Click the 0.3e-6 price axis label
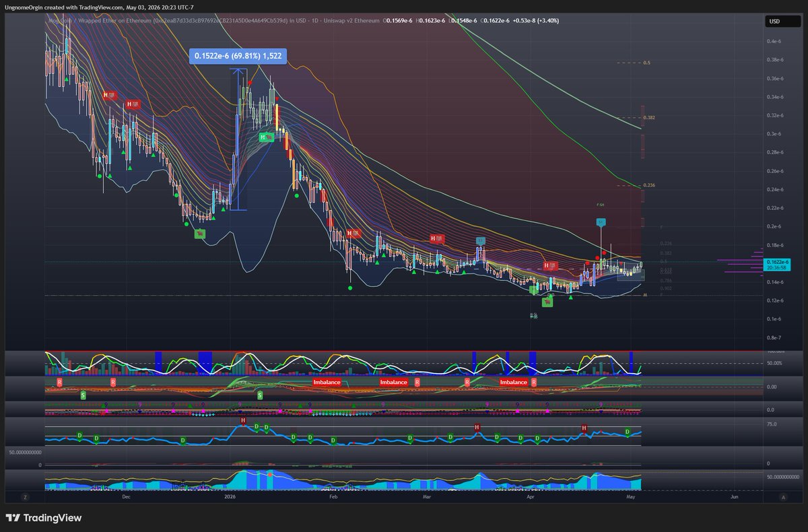Image resolution: width=808 pixels, height=532 pixels. point(774,134)
